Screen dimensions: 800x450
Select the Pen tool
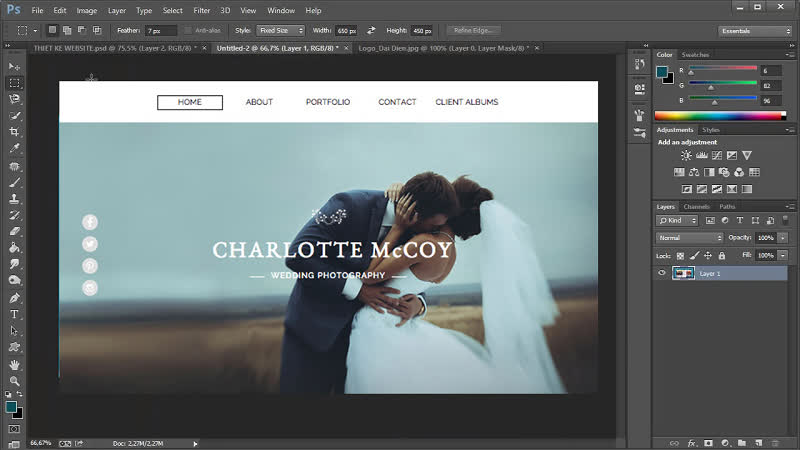click(x=14, y=298)
